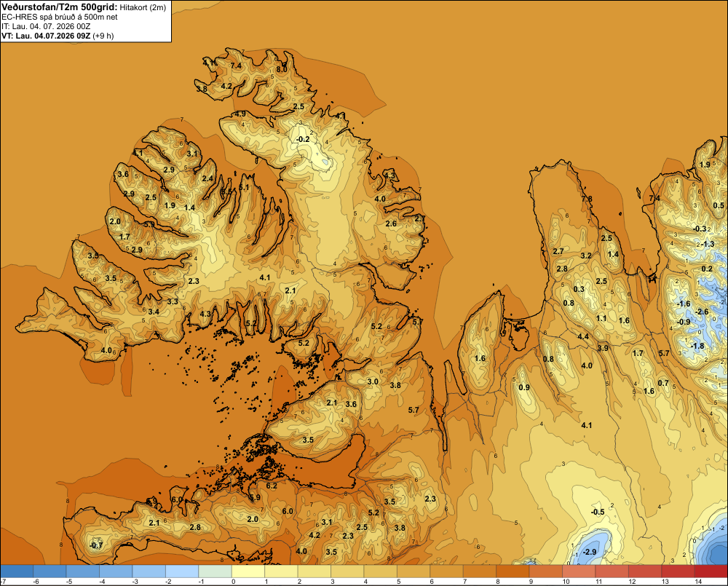Click the legend swatch right of 14
Screen dimensions: 728x586
coord(711,571)
